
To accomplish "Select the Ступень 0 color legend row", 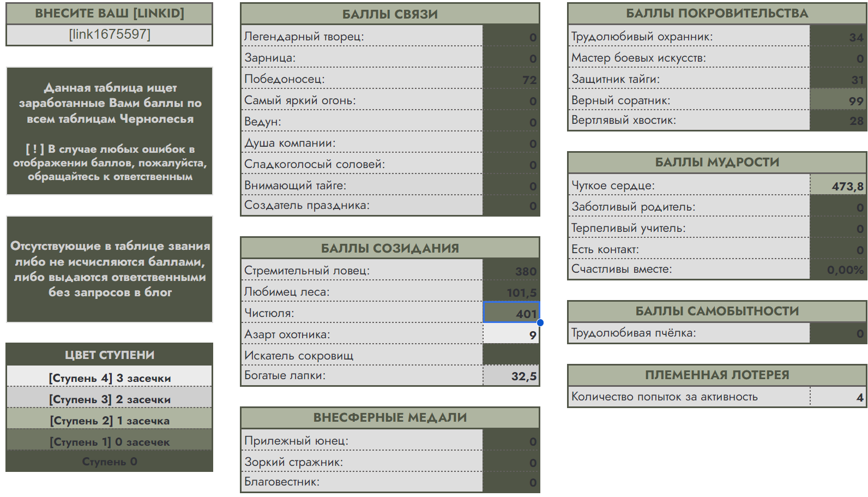I will [109, 462].
